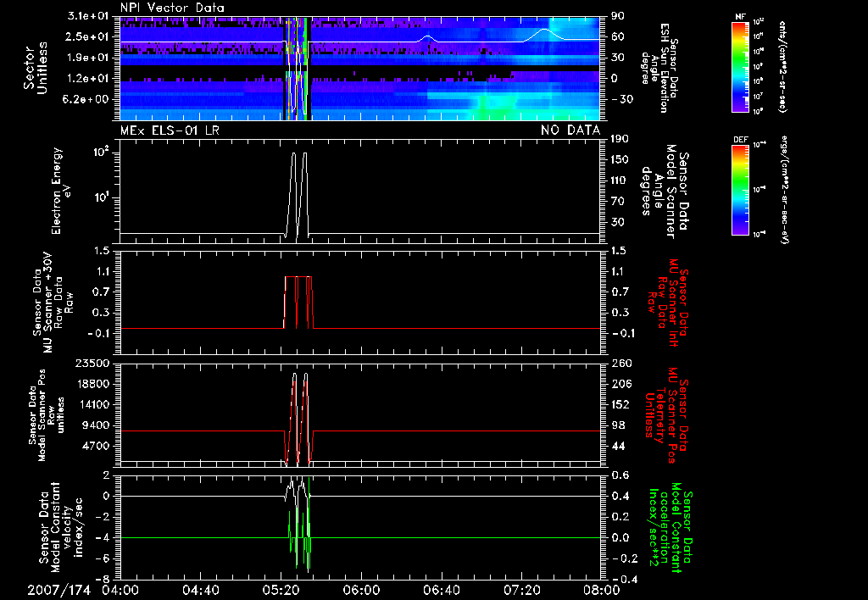Click the MEx ELS-01 LR panel label
The height and width of the screenshot is (600, 868).
point(168,130)
